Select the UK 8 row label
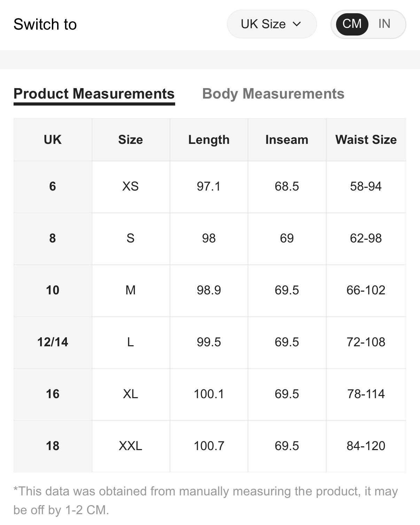The width and height of the screenshot is (420, 525). click(53, 238)
